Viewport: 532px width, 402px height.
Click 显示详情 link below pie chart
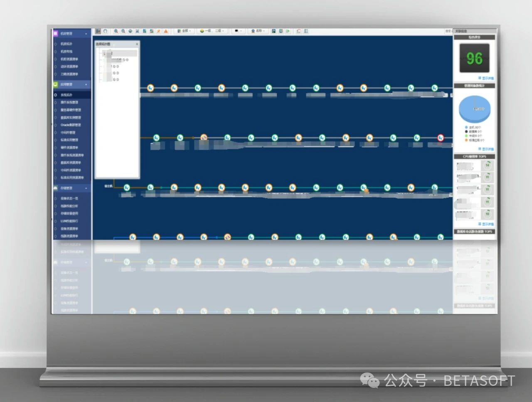(486, 149)
